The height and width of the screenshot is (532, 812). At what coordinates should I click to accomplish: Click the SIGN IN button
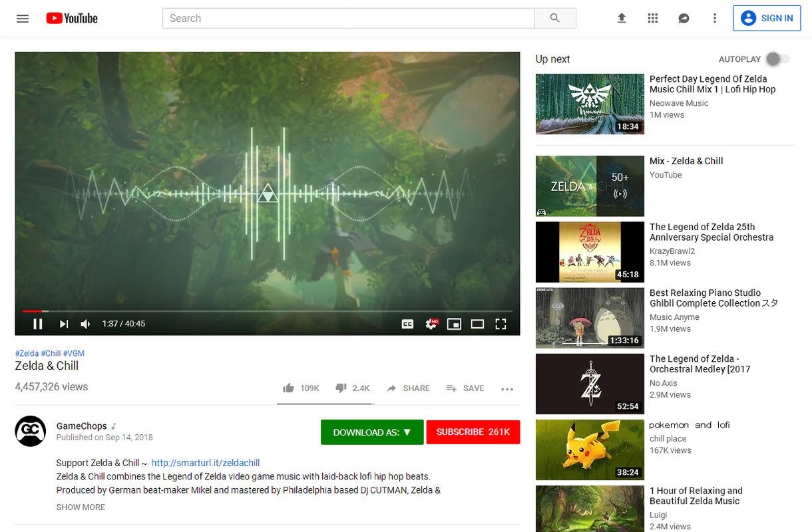tap(767, 18)
